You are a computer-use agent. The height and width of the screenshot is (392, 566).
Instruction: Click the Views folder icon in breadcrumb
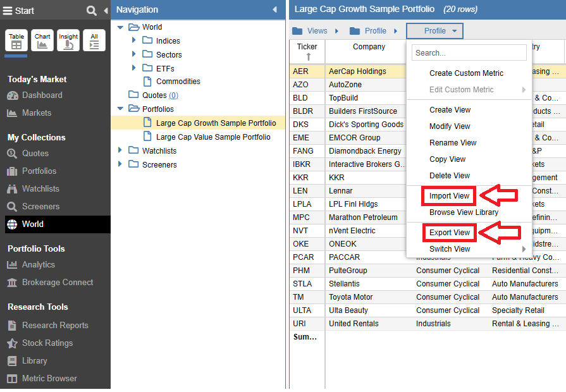[297, 31]
